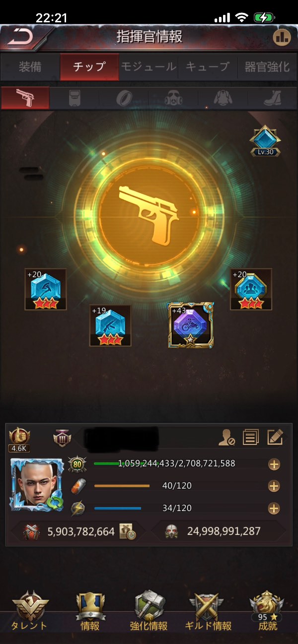Open the purple motorcycle chip +43
The height and width of the screenshot is (644, 298).
pyautogui.click(x=191, y=325)
